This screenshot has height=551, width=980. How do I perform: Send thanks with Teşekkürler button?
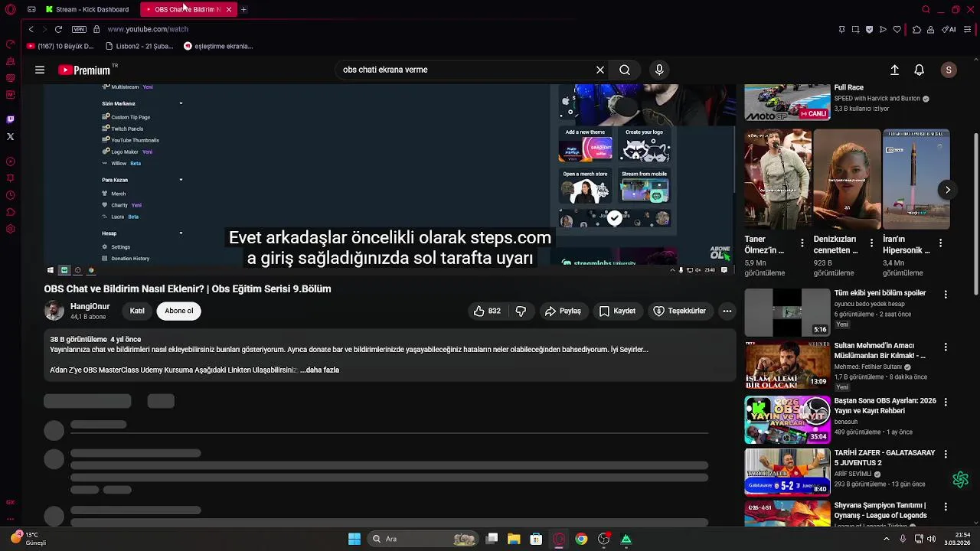680,311
